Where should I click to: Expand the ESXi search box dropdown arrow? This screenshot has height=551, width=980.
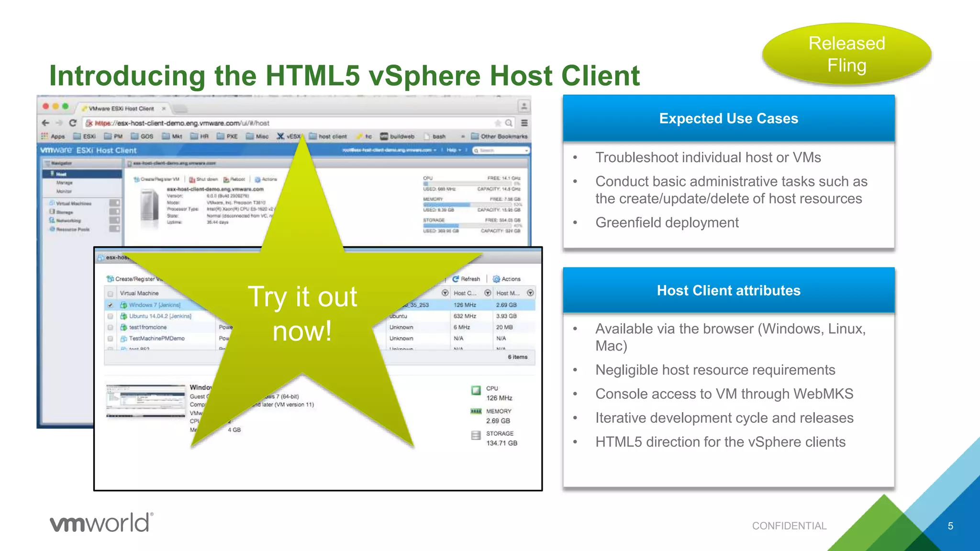(x=526, y=151)
